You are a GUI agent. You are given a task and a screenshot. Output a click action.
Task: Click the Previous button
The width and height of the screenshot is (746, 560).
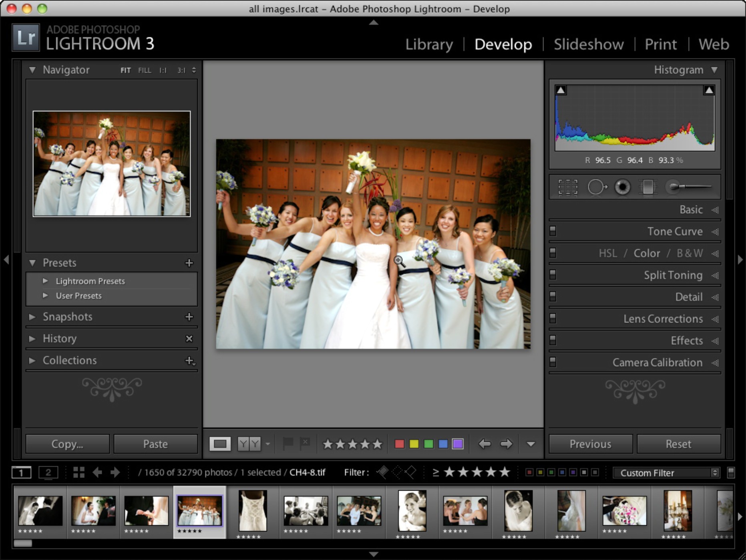(x=590, y=444)
